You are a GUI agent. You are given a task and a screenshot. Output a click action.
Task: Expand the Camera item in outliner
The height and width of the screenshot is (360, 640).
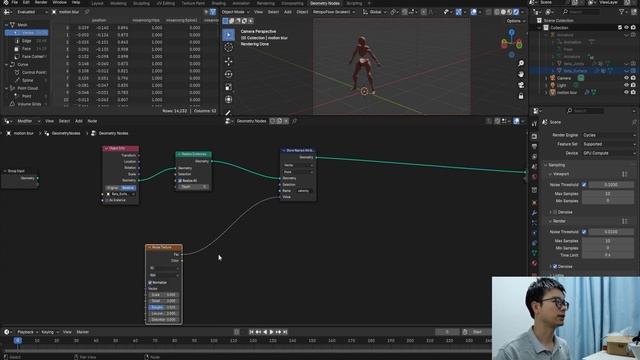[546, 78]
